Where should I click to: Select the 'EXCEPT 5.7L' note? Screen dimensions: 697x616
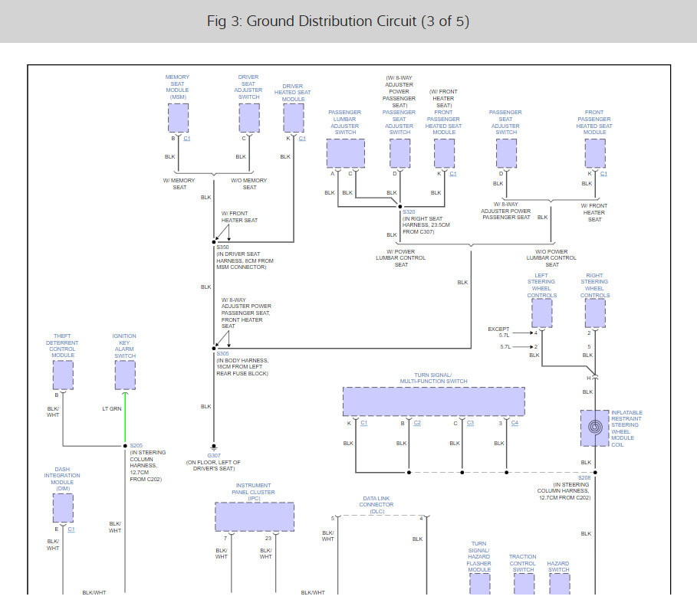point(498,333)
